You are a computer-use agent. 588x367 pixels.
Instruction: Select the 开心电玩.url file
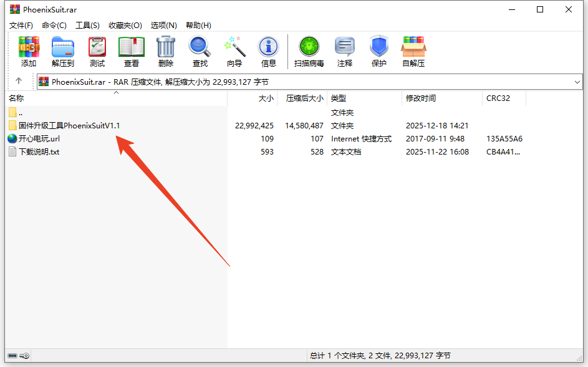(x=39, y=139)
